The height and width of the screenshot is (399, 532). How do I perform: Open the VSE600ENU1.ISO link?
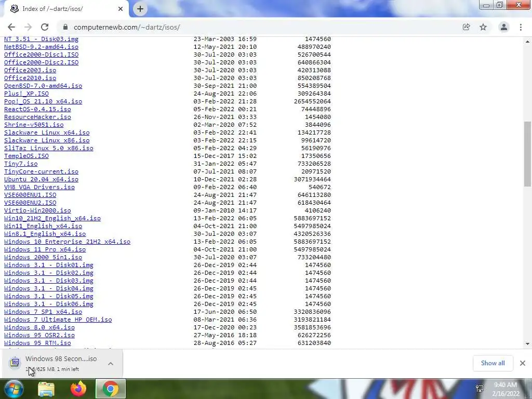pos(30,195)
